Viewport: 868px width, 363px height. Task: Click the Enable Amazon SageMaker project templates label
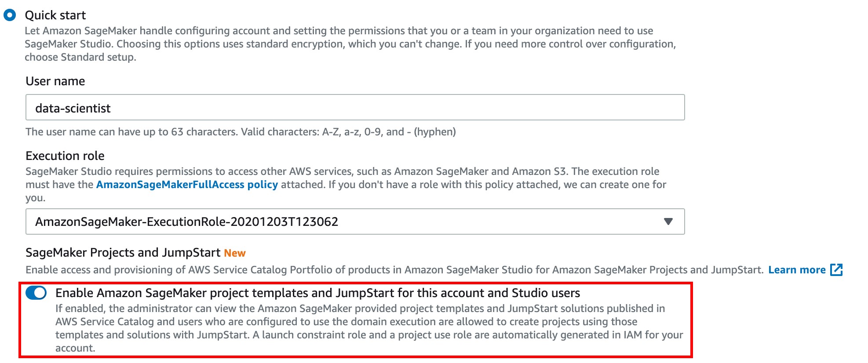tap(317, 293)
